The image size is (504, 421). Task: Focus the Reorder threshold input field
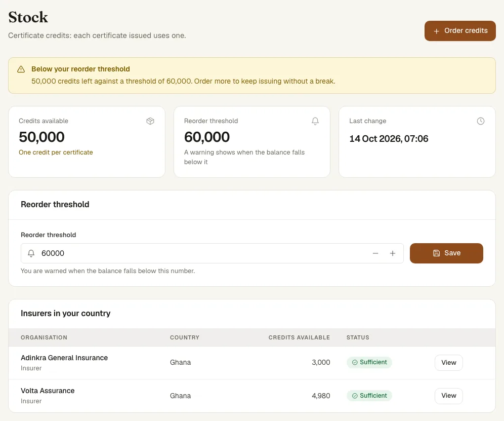212,253
